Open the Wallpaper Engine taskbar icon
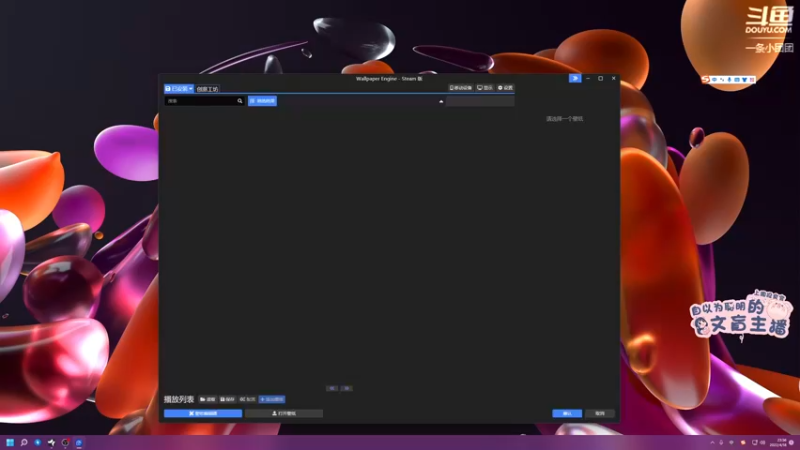Screen dimensions: 800x450 click(x=79, y=442)
